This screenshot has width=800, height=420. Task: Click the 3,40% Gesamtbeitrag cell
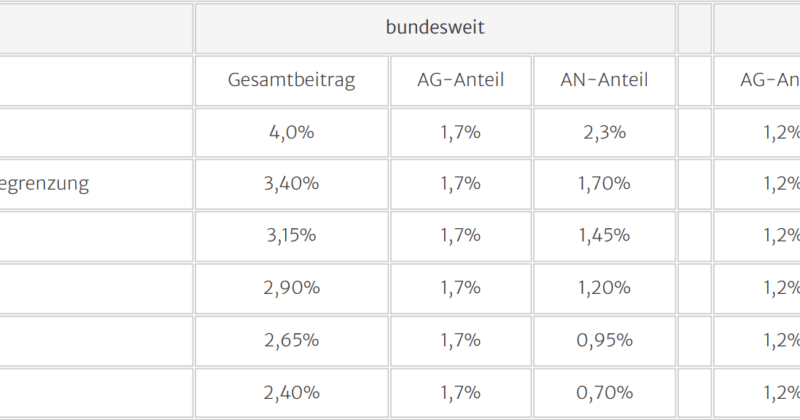291,184
